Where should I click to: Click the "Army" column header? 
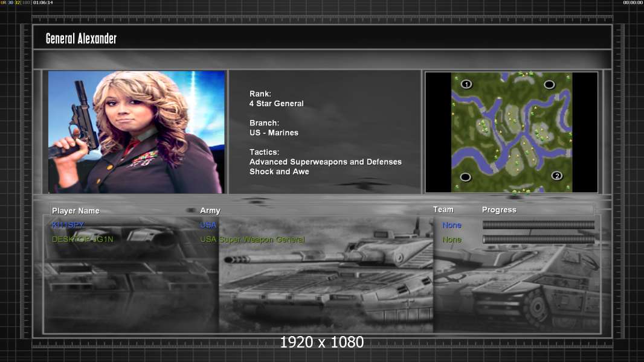coord(210,211)
